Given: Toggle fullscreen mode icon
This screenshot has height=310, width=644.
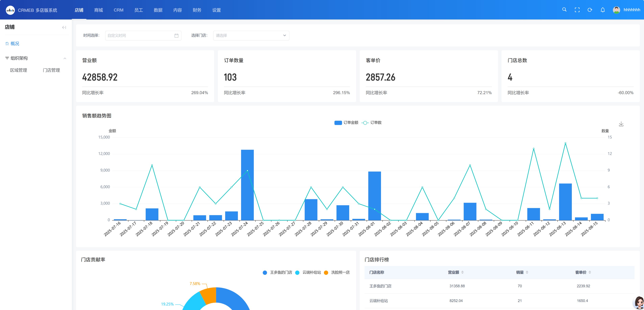Looking at the screenshot, I should pos(577,10).
